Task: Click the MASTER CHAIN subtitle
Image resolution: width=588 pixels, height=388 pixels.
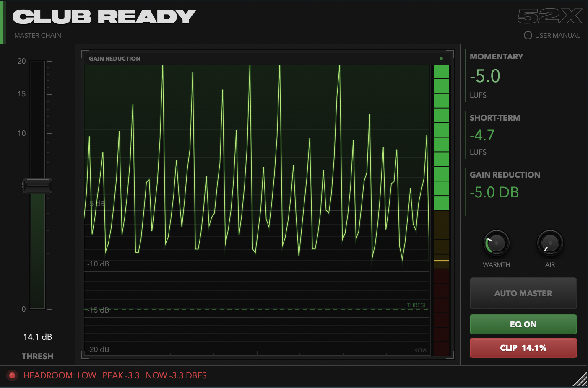Action: click(x=38, y=36)
